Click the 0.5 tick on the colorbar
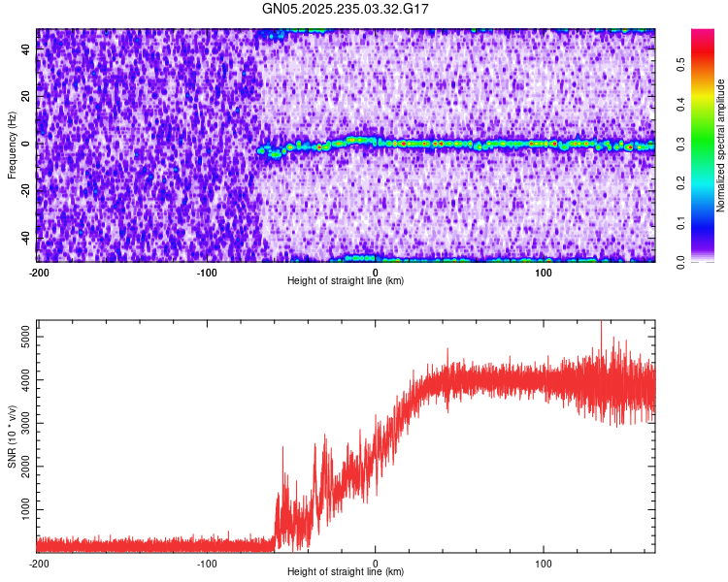The image size is (728, 582). point(681,64)
